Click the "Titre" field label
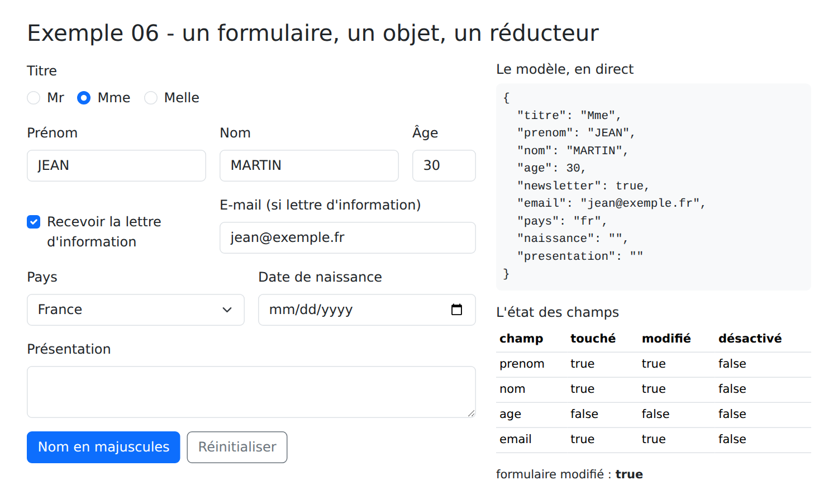 point(42,71)
